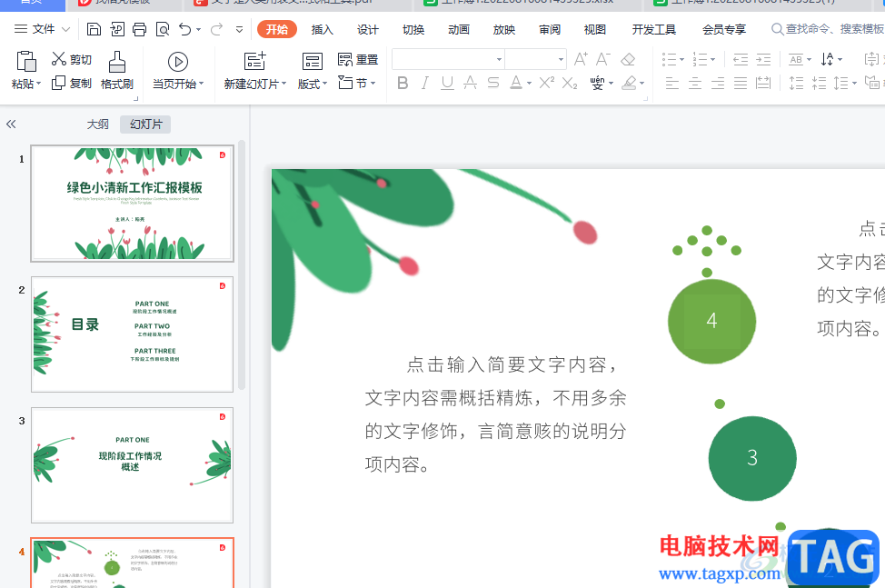Click the New Slide (新建幻灯片) icon
This screenshot has width=885, height=588.
(x=254, y=62)
